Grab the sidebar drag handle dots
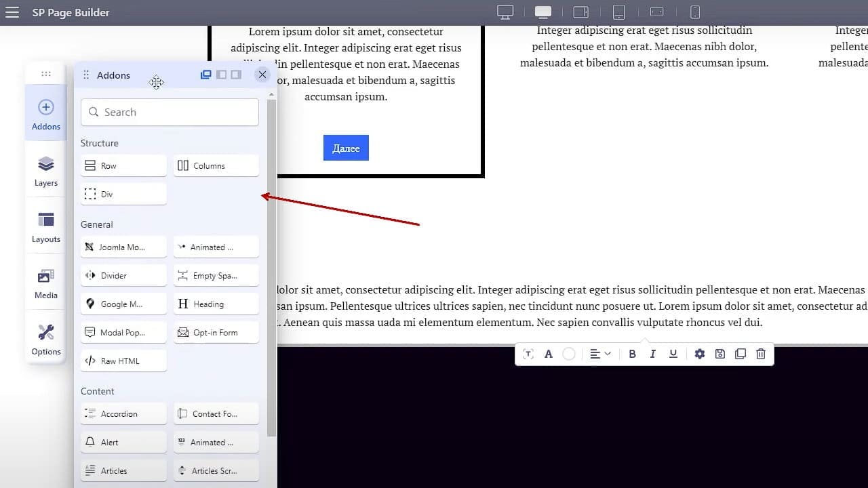Viewport: 868px width, 488px height. pyautogui.click(x=46, y=73)
